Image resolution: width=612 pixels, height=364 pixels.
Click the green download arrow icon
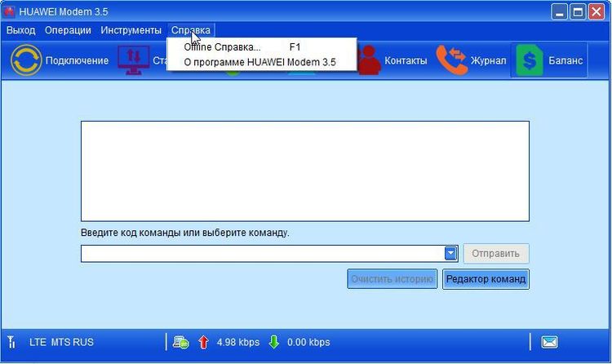[x=274, y=342]
